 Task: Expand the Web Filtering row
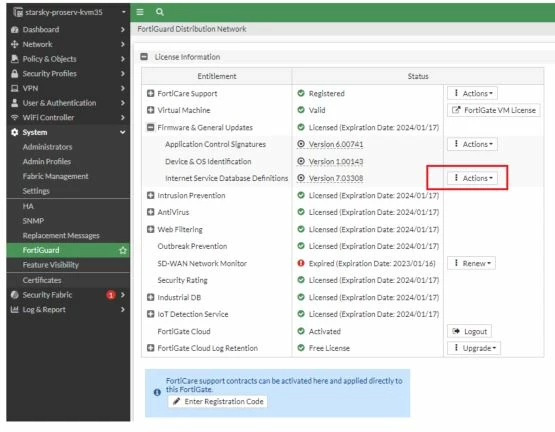150,229
